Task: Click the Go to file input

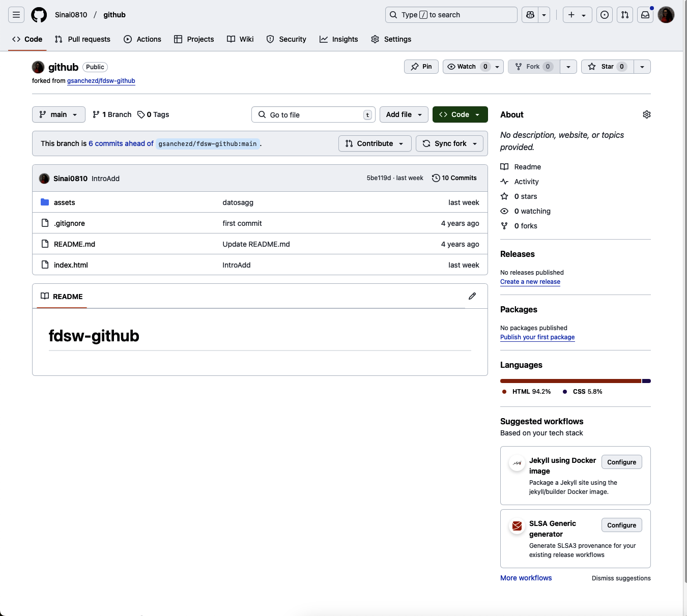Action: click(x=313, y=114)
